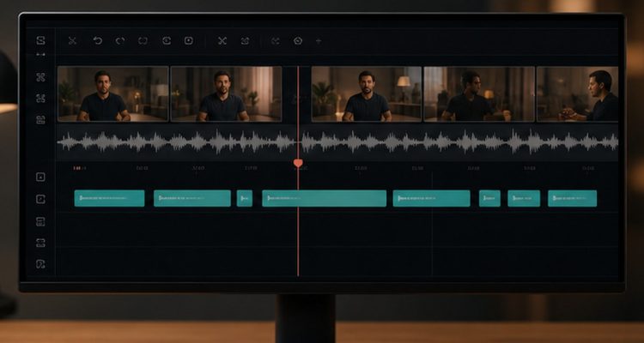Select the scissors cut tool in the toolbar
644x343 pixels.
pos(73,40)
